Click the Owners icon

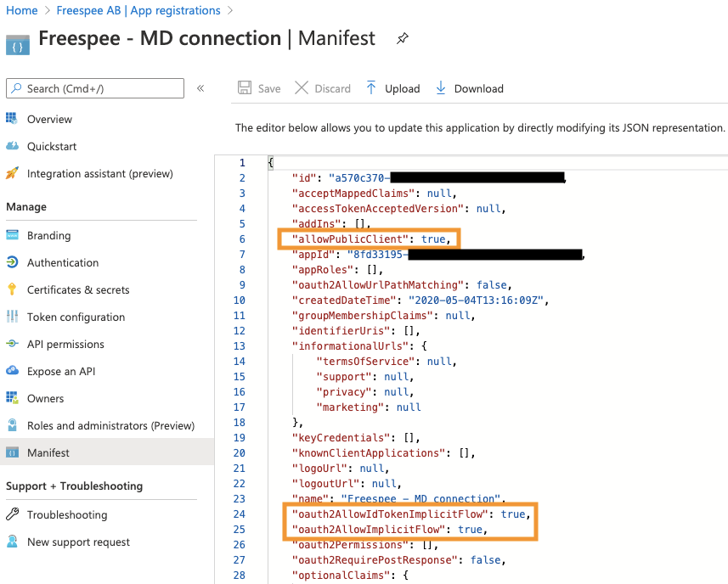click(x=12, y=398)
